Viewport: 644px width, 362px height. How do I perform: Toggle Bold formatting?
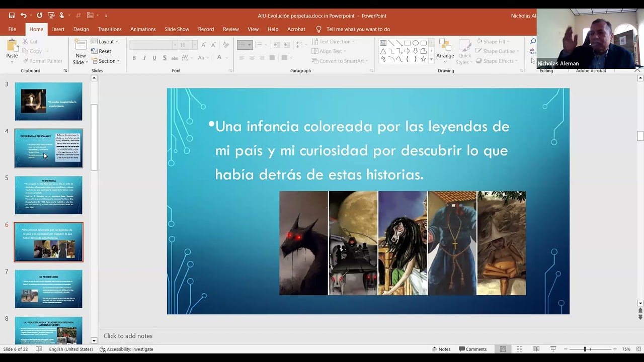(134, 58)
